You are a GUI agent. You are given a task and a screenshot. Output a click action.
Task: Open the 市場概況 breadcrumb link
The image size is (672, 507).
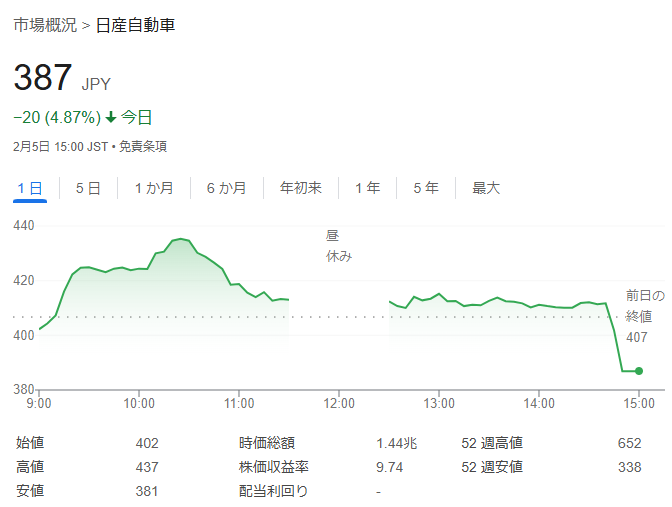pyautogui.click(x=45, y=25)
